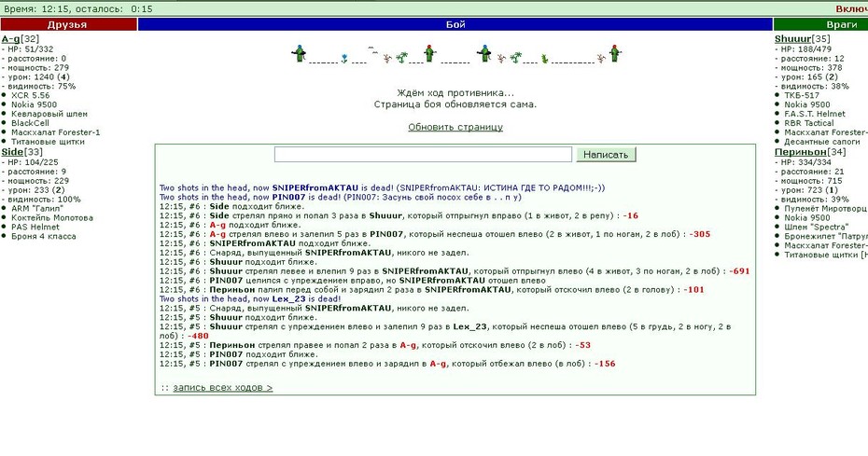Click the green cactus bush on battlefield
Screen dimensions: 868x456
545,58
